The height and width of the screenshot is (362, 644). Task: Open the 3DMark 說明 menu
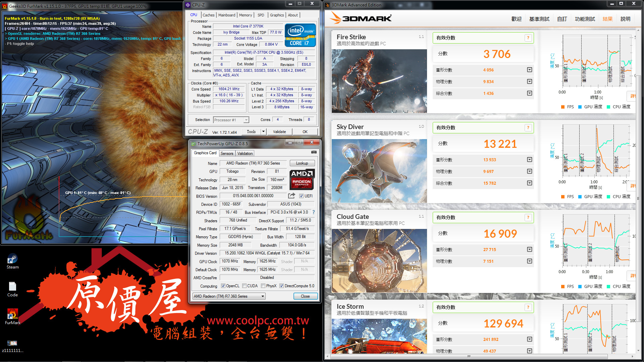[x=625, y=19]
